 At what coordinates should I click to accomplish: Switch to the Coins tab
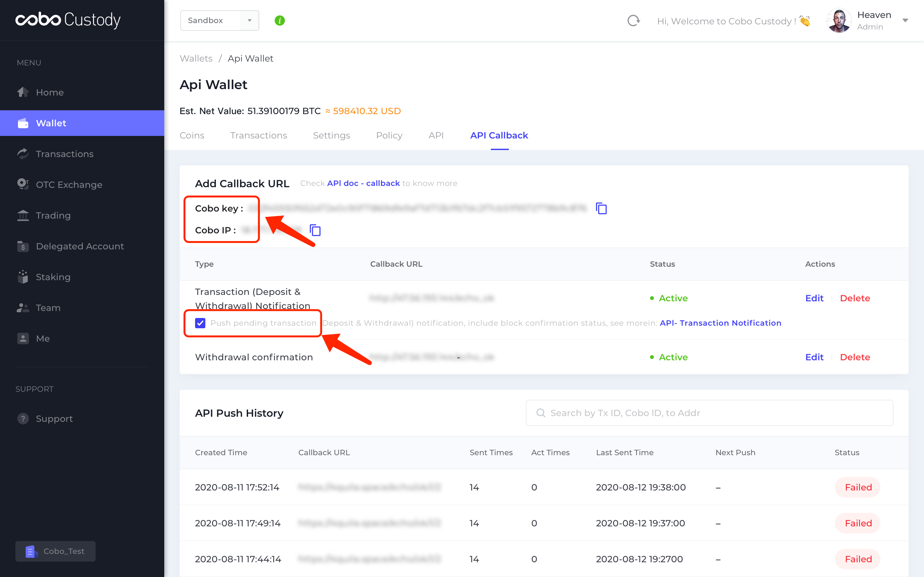click(x=192, y=136)
